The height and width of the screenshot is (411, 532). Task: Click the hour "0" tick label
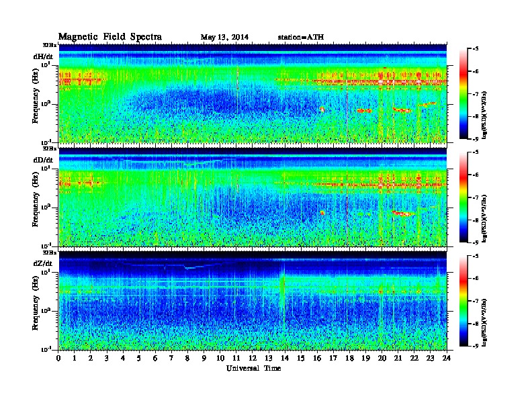point(58,359)
